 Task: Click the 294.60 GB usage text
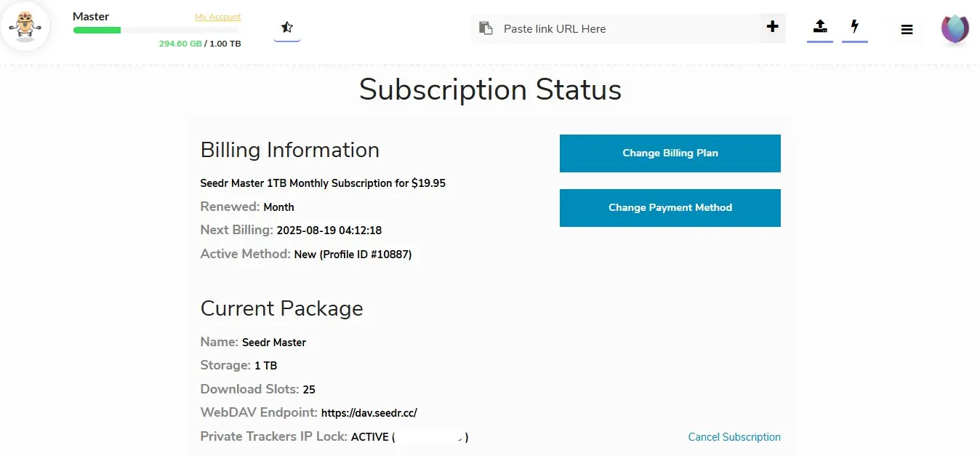[x=180, y=44]
